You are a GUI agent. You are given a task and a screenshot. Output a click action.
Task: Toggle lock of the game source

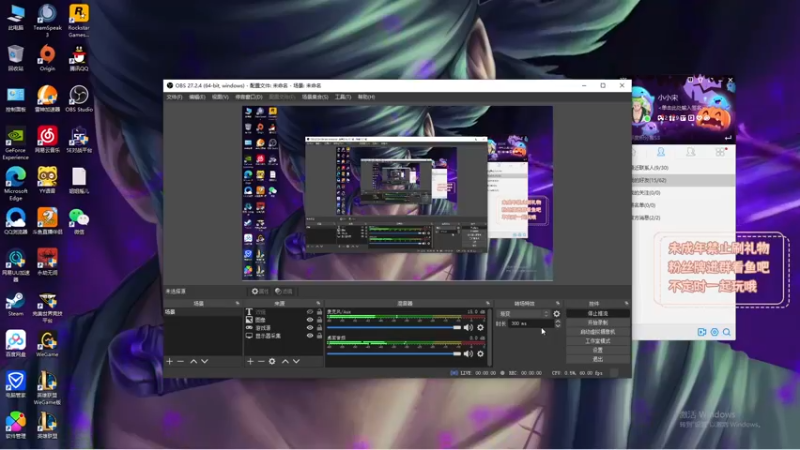click(x=319, y=328)
